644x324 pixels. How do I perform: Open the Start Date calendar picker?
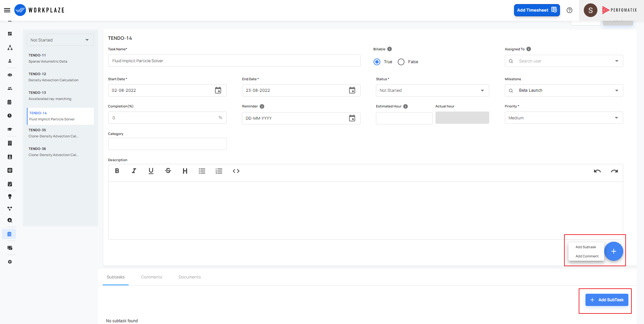[x=218, y=90]
